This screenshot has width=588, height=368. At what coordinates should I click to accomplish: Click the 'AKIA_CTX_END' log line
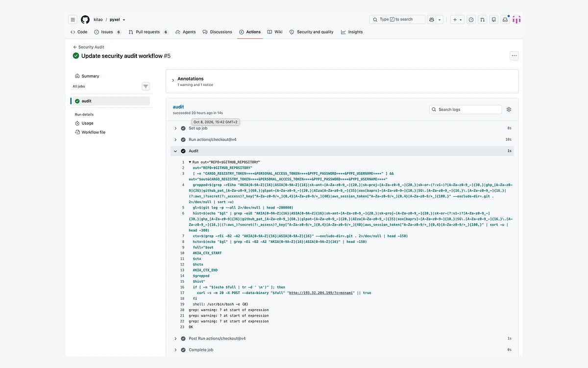tap(205, 270)
